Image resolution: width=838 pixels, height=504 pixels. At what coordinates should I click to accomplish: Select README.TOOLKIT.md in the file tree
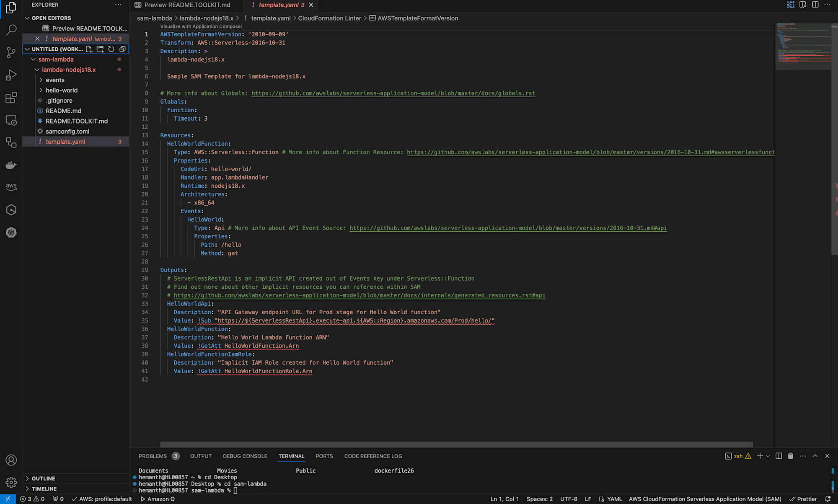click(x=77, y=121)
